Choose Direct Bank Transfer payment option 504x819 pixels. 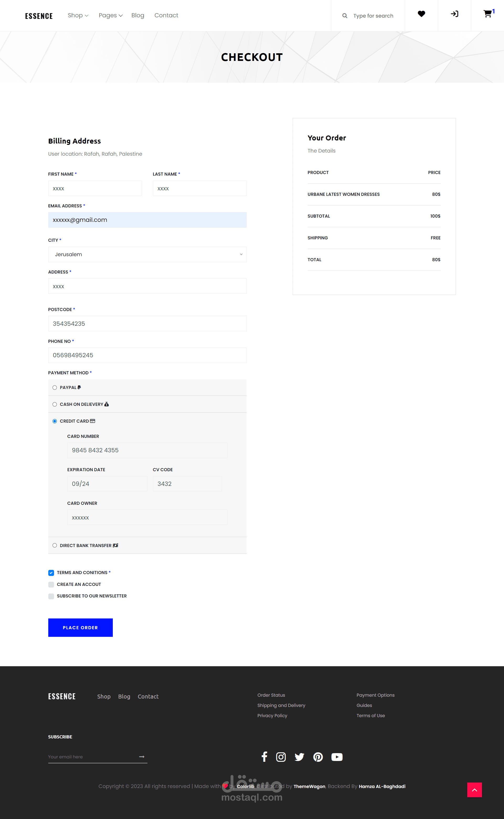(55, 545)
